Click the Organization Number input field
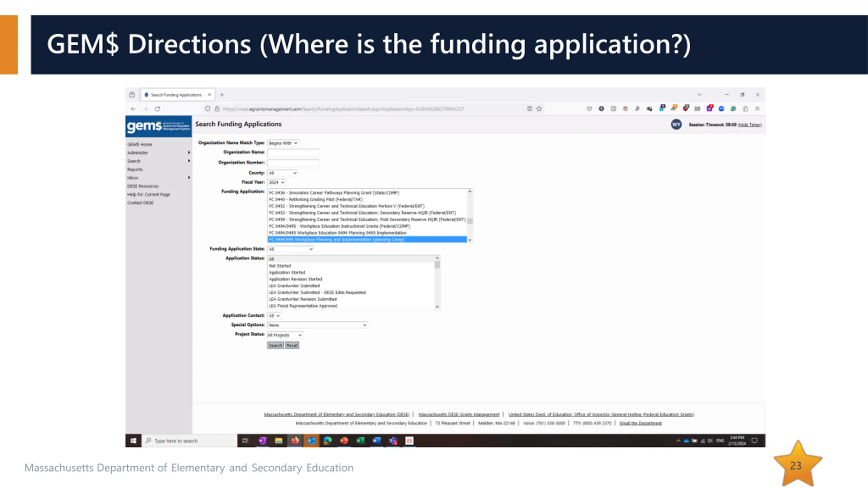The image size is (868, 488). point(293,163)
